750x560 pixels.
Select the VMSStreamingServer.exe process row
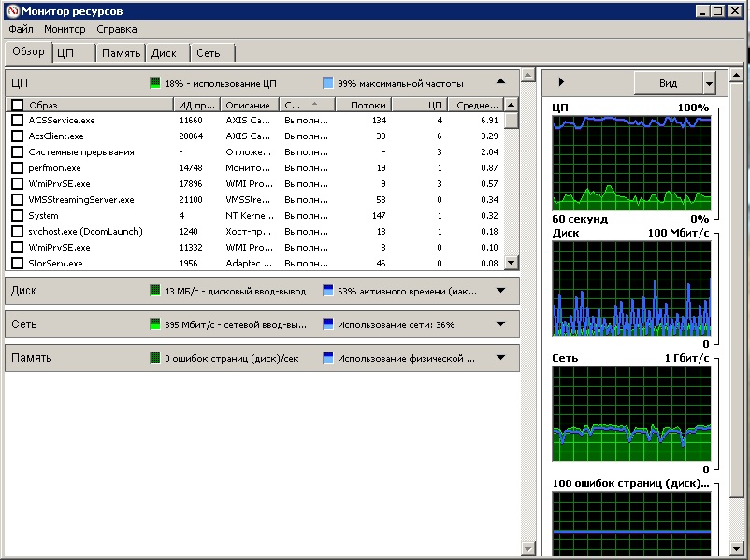pos(81,200)
